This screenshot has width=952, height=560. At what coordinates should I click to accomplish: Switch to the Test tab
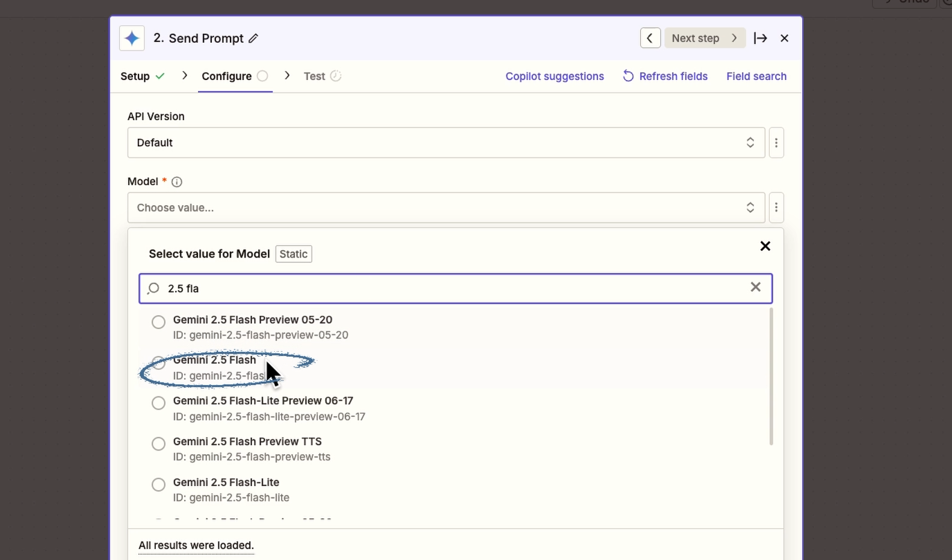coord(323,76)
